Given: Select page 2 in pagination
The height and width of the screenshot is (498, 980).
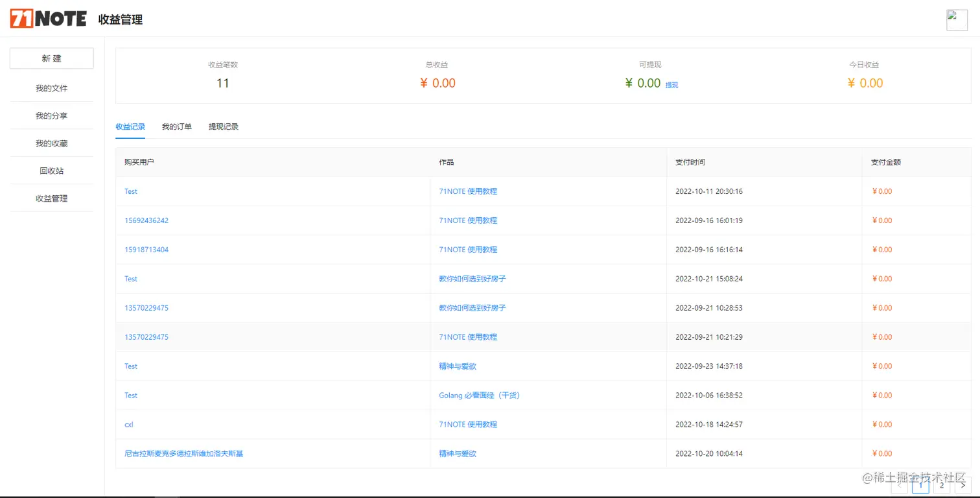Looking at the screenshot, I should [942, 485].
